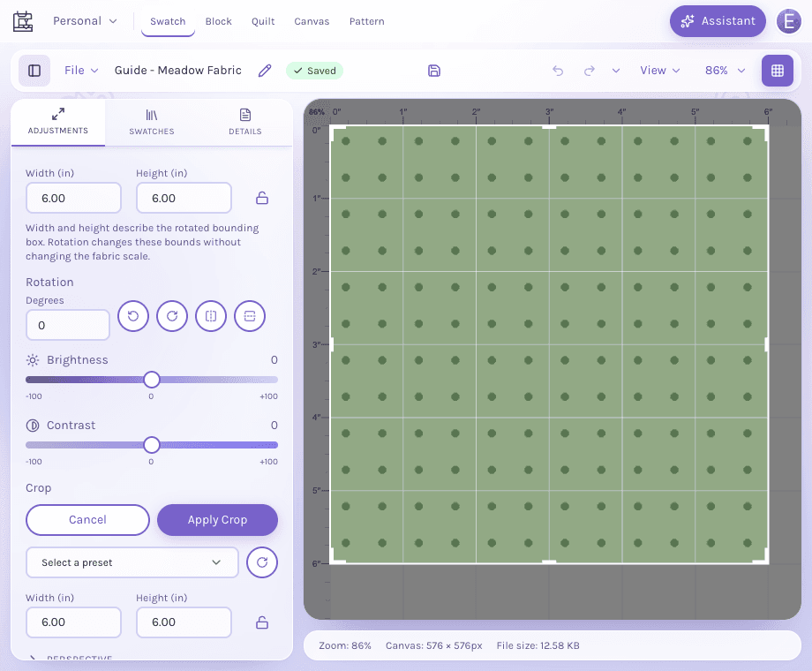The width and height of the screenshot is (812, 671).
Task: Open the File menu
Action: click(81, 71)
